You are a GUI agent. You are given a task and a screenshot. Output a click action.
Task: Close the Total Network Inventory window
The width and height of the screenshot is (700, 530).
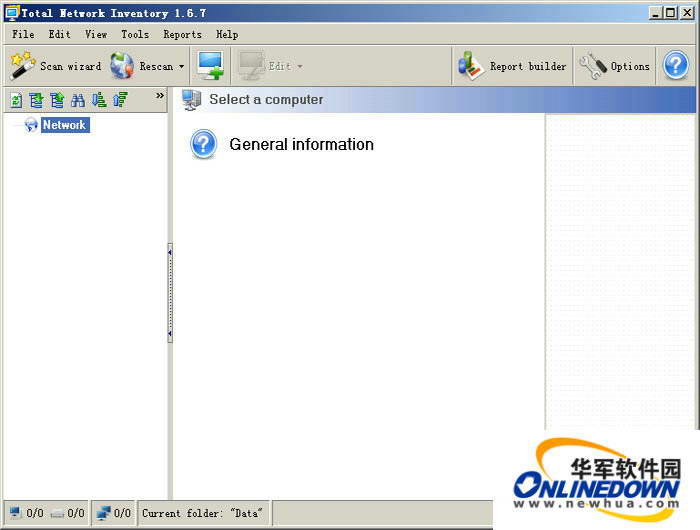[686, 13]
